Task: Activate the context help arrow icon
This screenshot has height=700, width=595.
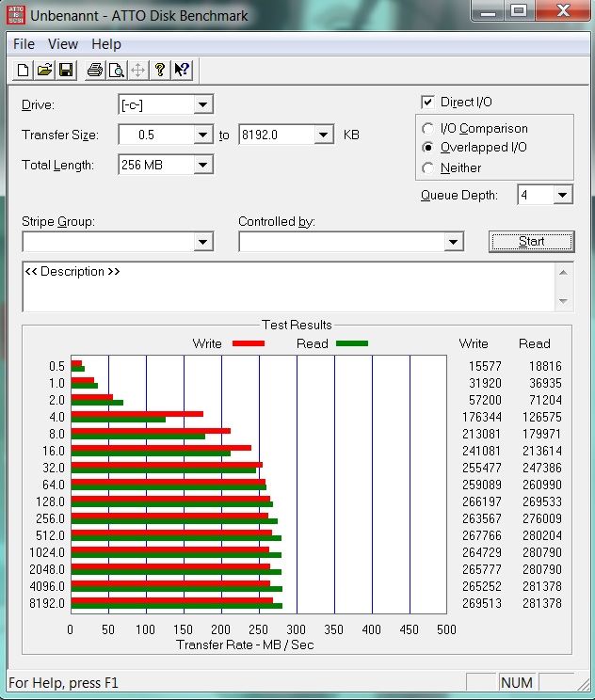Action: tap(182, 70)
